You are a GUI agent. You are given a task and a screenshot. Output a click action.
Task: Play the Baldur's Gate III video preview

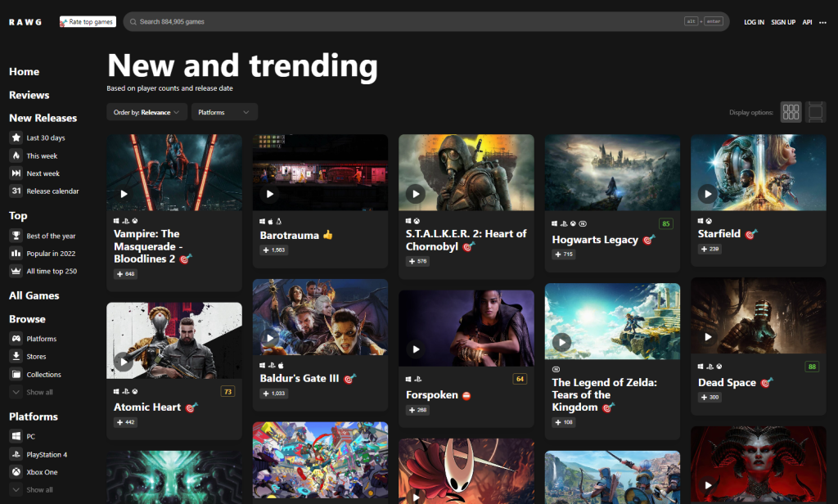click(x=270, y=338)
